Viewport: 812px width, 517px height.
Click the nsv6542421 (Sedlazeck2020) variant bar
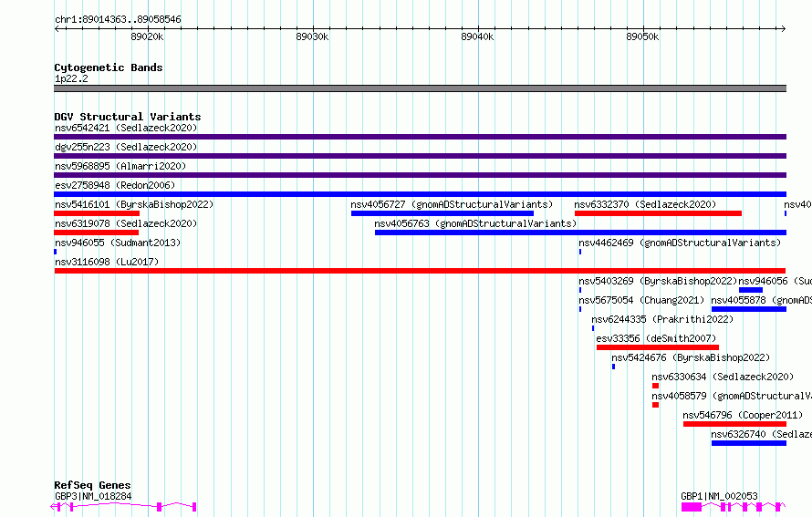pyautogui.click(x=420, y=137)
